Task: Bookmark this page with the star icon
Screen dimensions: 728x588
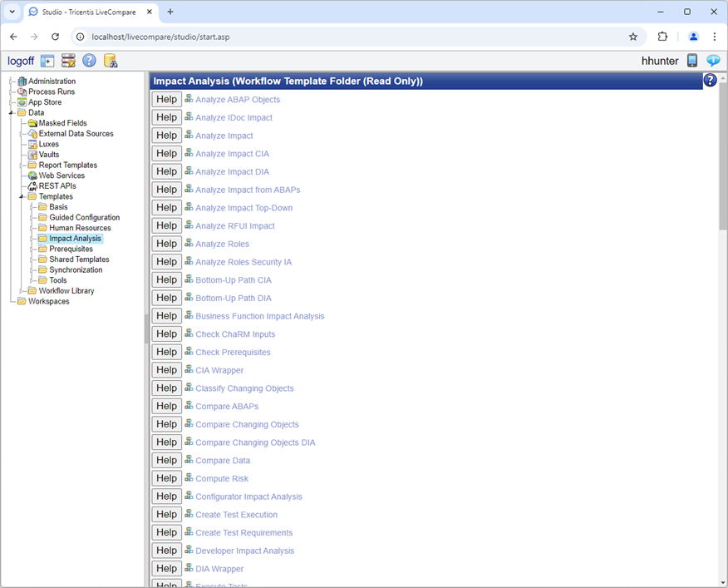Action: point(633,37)
